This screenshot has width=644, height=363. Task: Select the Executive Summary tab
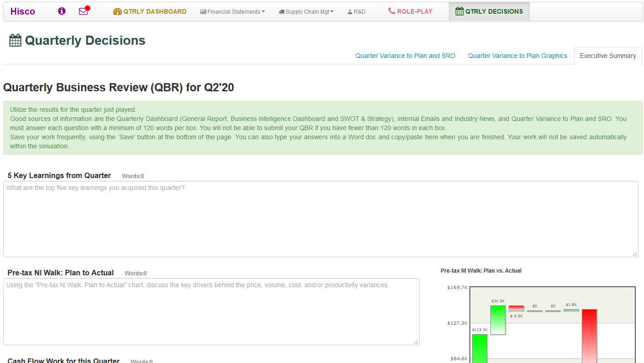[608, 56]
